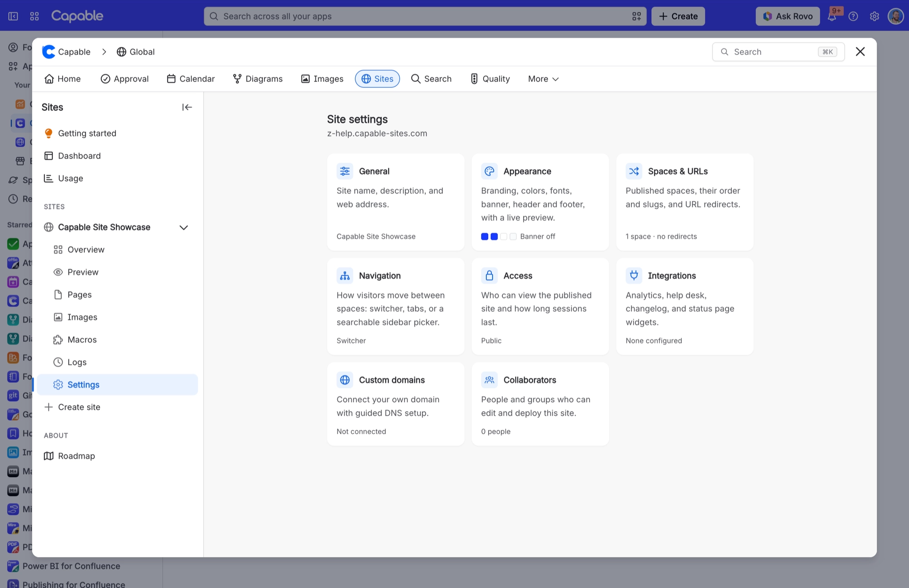Open the user profile avatar
This screenshot has width=909, height=588.
[x=896, y=16]
